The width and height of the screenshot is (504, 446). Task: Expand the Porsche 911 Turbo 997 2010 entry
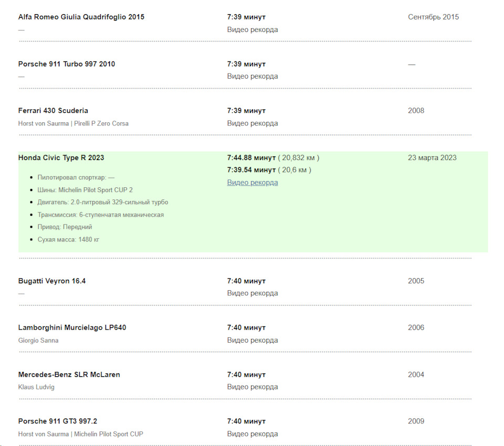[67, 64]
